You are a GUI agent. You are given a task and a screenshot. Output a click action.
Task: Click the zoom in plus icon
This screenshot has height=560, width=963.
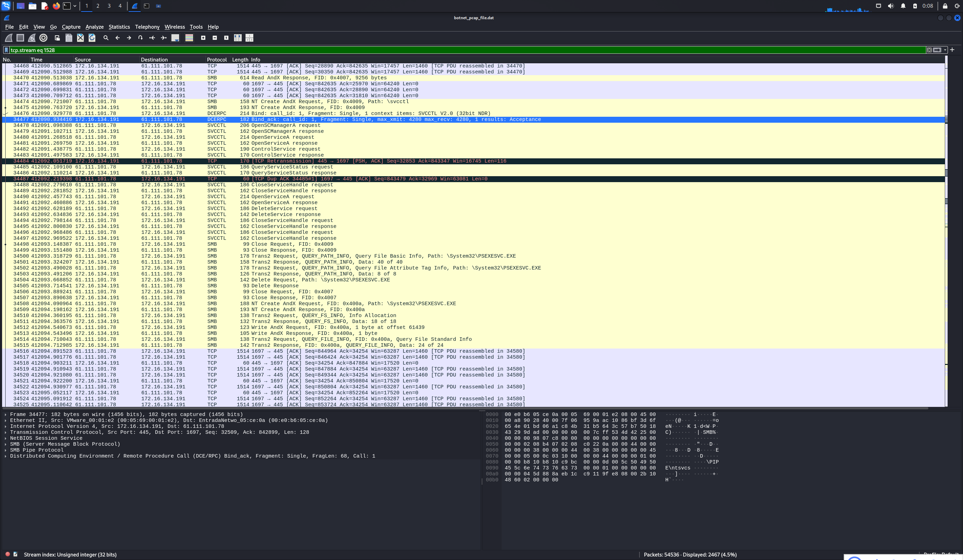tap(203, 38)
